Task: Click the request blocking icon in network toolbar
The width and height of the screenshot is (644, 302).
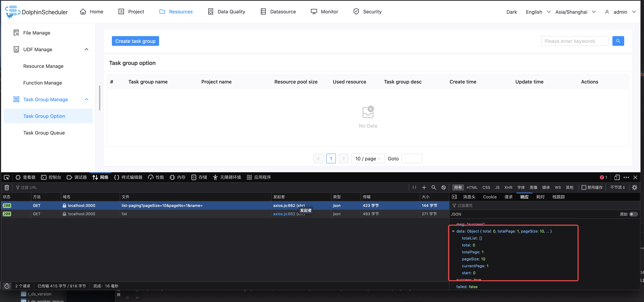Action: 444,187
